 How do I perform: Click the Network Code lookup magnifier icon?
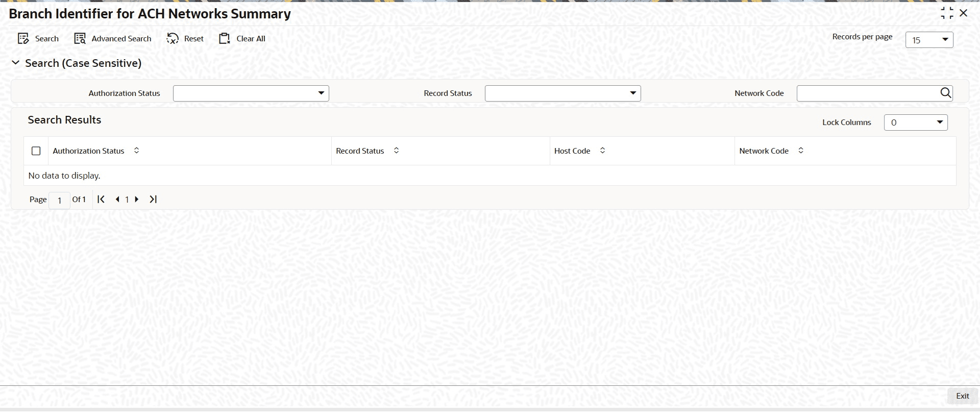click(x=946, y=93)
